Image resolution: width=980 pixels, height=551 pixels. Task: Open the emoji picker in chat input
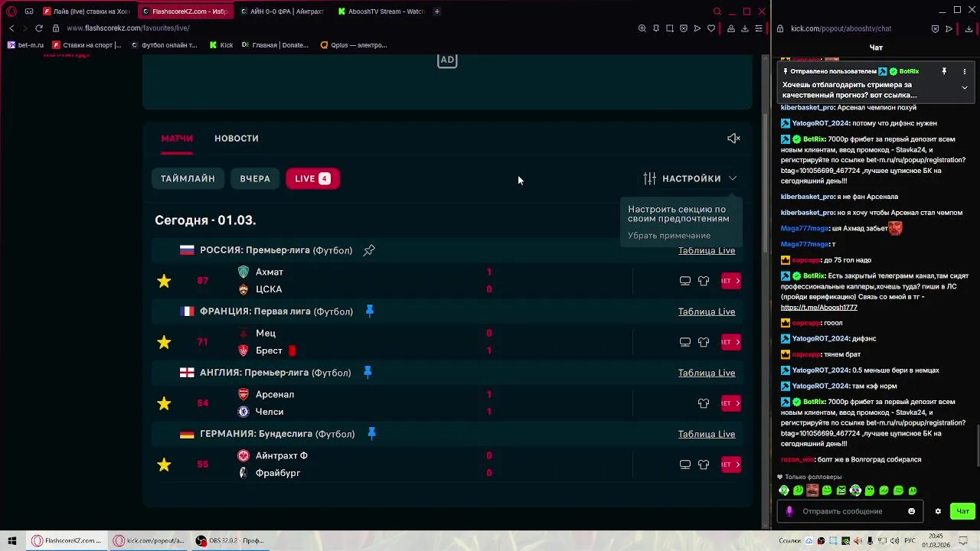click(x=911, y=511)
